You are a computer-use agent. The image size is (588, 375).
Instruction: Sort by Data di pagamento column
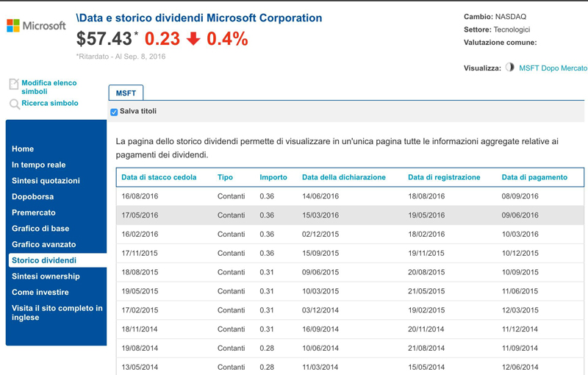[535, 177]
